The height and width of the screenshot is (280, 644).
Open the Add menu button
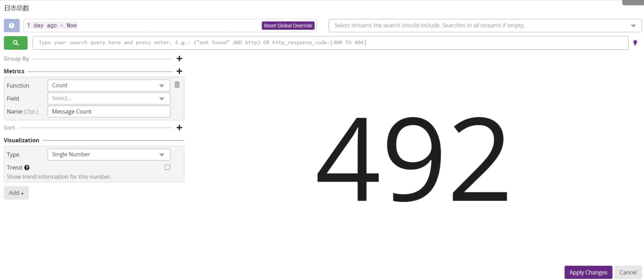coord(16,193)
